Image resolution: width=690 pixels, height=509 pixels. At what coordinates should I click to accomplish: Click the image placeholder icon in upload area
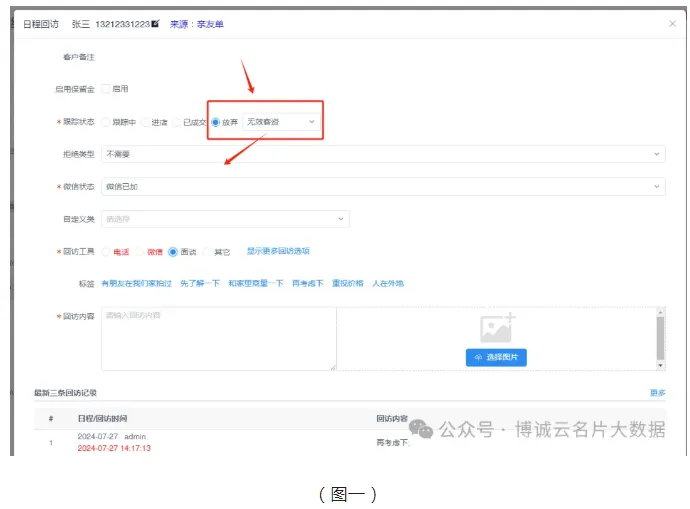click(x=496, y=328)
